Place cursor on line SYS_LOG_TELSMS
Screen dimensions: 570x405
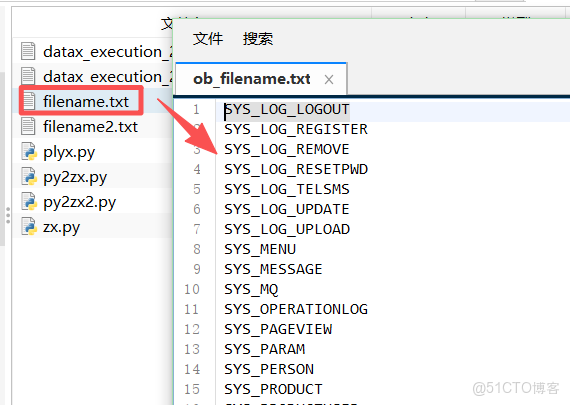pyautogui.click(x=287, y=189)
